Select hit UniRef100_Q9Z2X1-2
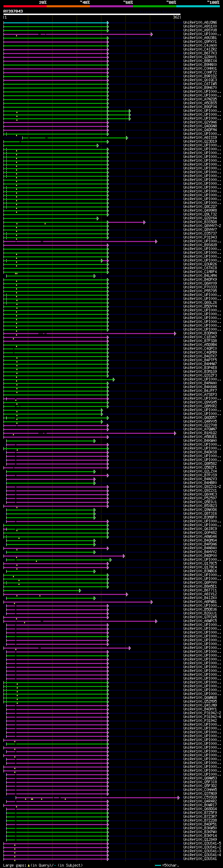Screen dimensions: 223x868 point(202,487)
